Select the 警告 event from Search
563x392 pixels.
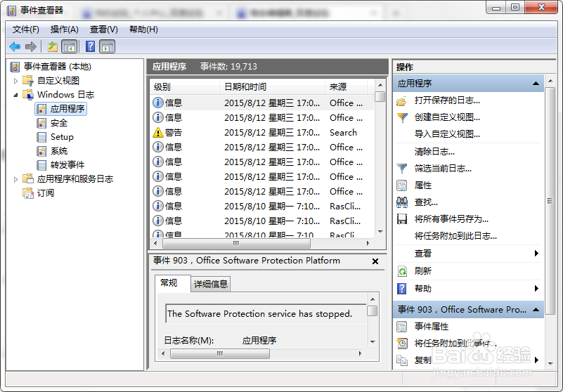[261, 133]
